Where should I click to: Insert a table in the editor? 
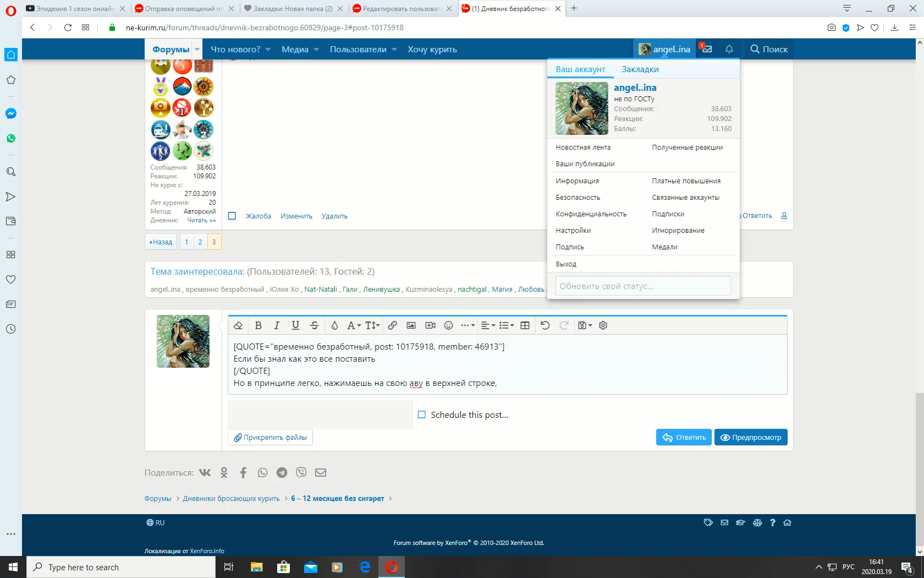click(x=525, y=325)
